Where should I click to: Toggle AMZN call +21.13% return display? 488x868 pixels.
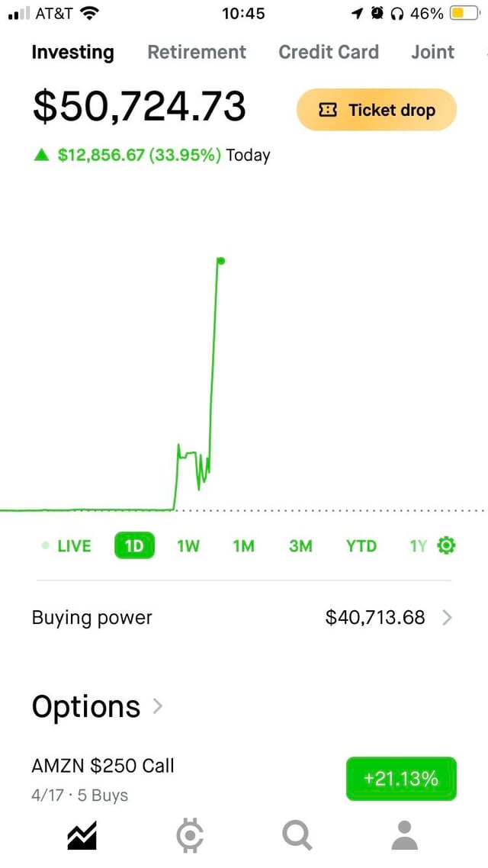tap(401, 779)
